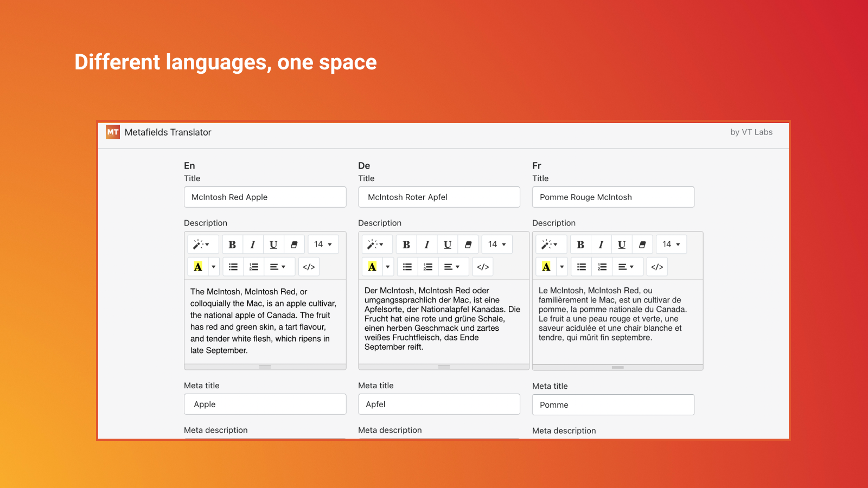Click the eraser (remove format) icon in En editor
Viewport: 868px width, 488px height.
tap(294, 245)
